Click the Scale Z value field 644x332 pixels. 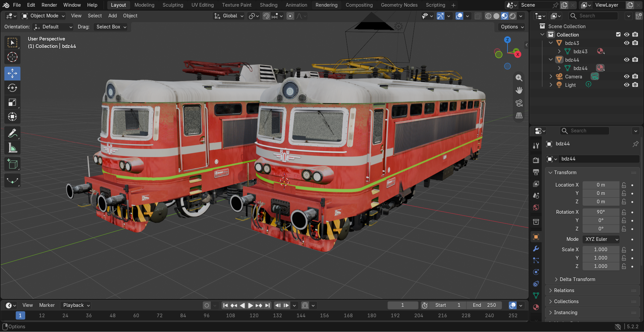(x=601, y=266)
